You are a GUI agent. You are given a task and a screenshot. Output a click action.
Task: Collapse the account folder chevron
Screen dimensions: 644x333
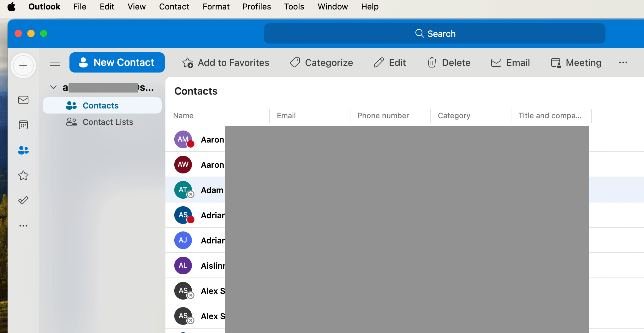53,87
